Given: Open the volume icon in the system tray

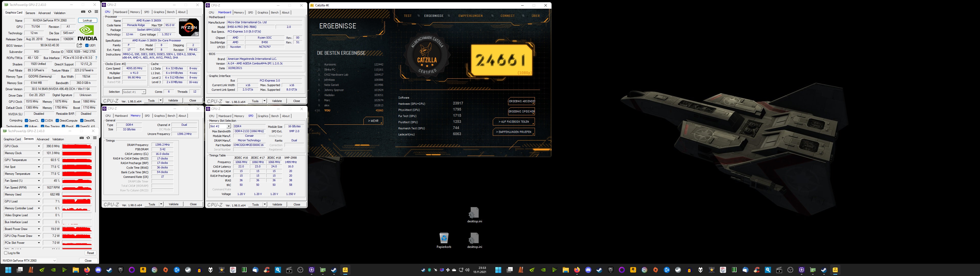Looking at the screenshot, I should pyautogui.click(x=467, y=270).
